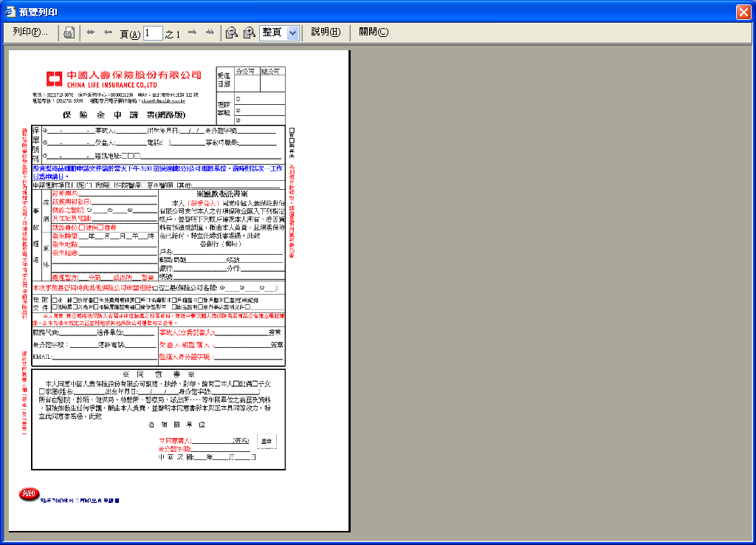Viewport: 756px width, 545px height.
Task: Go to the first page arrow
Action: [x=91, y=32]
